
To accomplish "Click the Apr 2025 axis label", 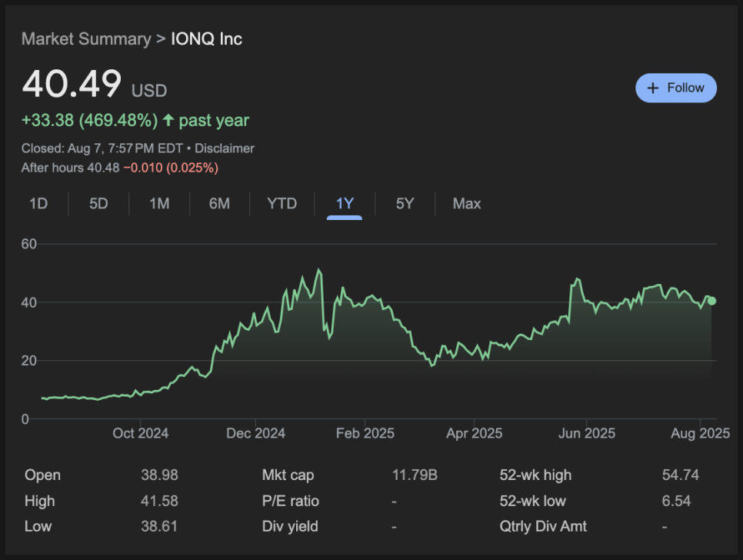I will tap(474, 433).
